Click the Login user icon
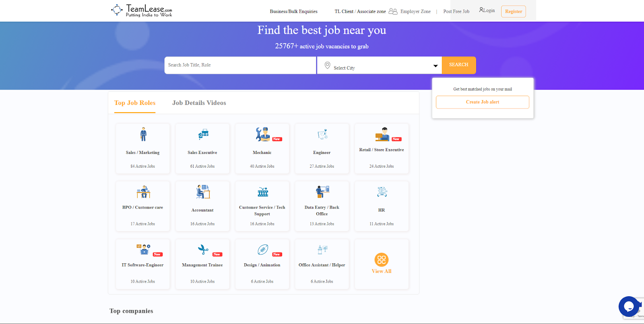This screenshot has height=324, width=644. pyautogui.click(x=481, y=10)
